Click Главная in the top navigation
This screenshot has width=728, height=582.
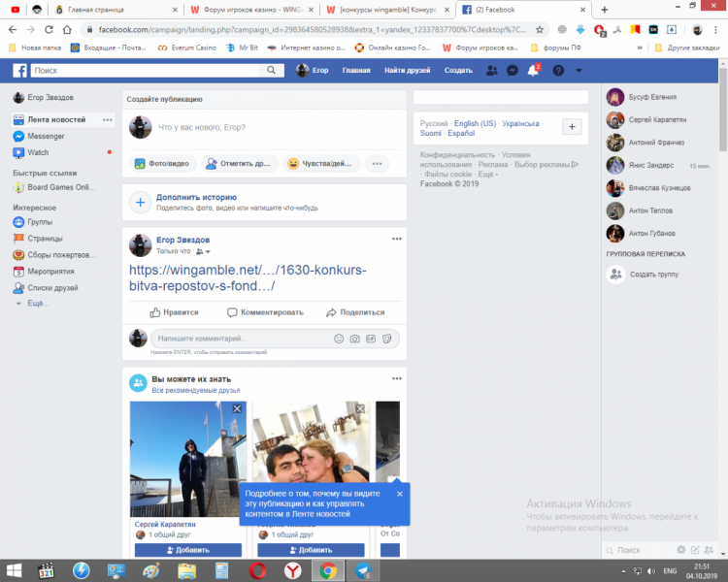pyautogui.click(x=356, y=71)
